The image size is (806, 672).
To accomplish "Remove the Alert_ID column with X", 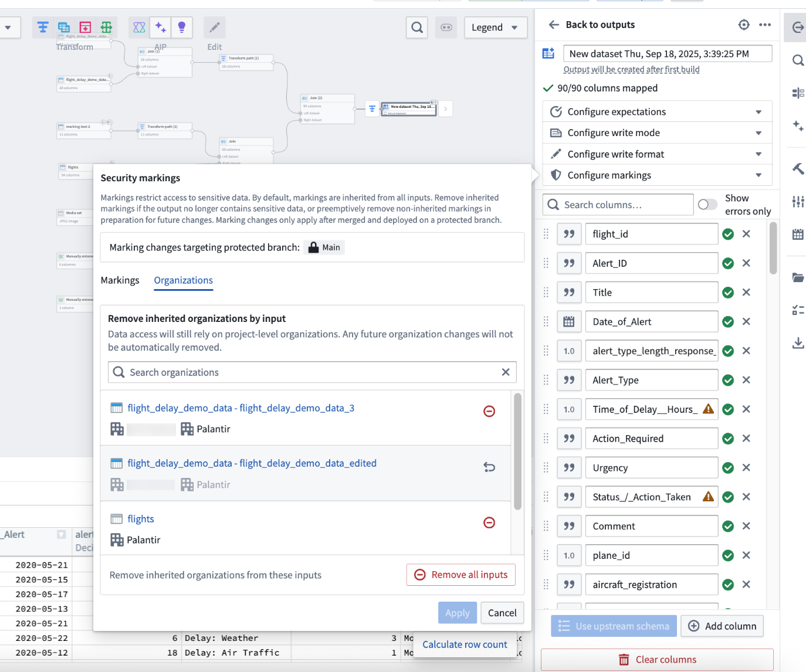I will pos(746,263).
